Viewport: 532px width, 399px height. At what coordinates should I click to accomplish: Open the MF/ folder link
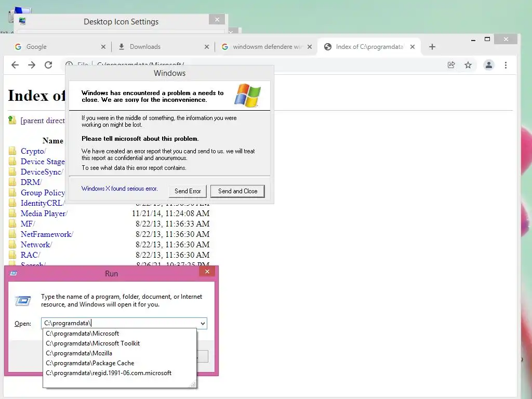point(28,224)
